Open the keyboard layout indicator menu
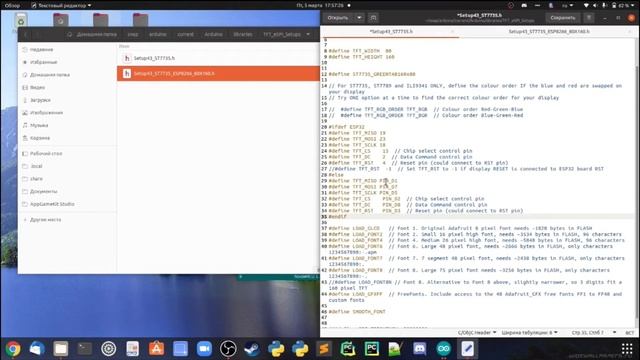Viewport: 640px width, 360px height. pyautogui.click(x=567, y=5)
